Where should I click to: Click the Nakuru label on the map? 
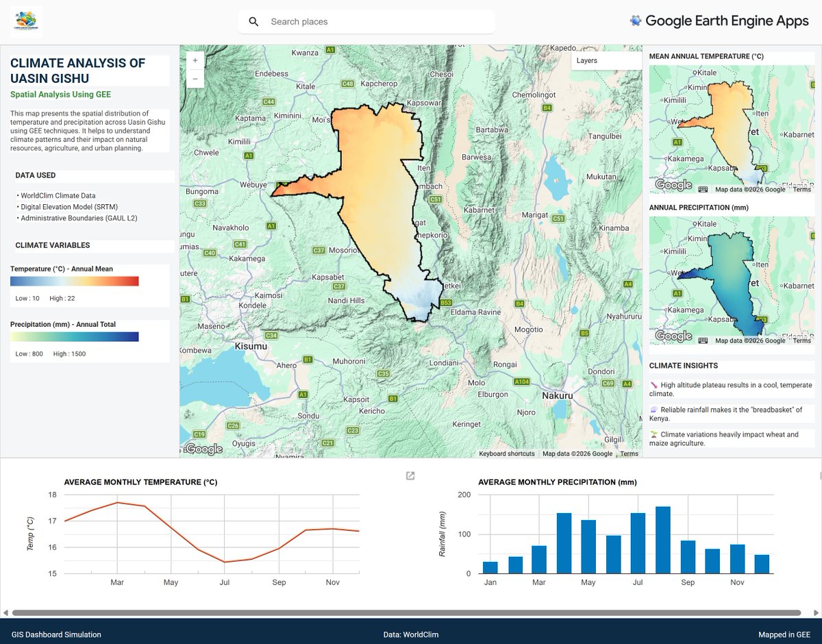pos(556,395)
